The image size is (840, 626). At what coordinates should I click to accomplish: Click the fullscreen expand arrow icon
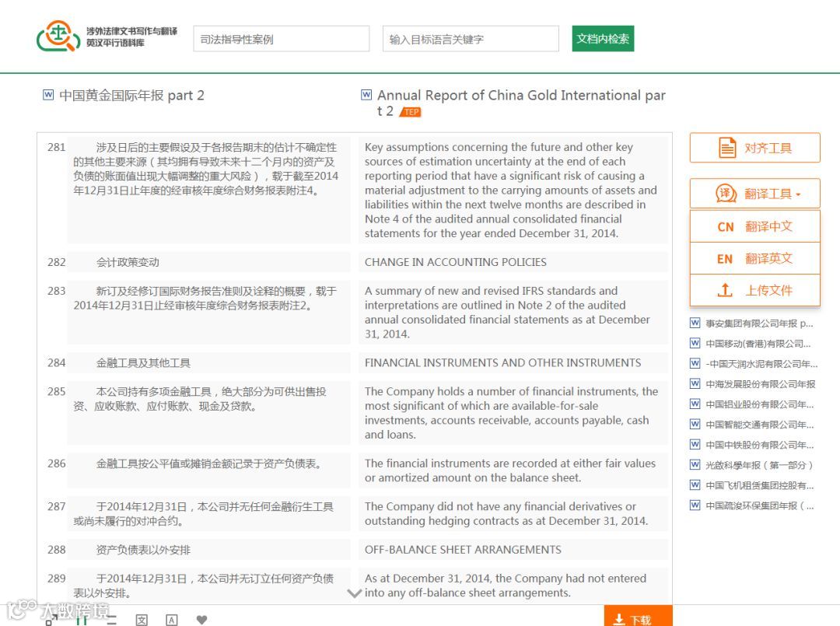click(x=51, y=621)
